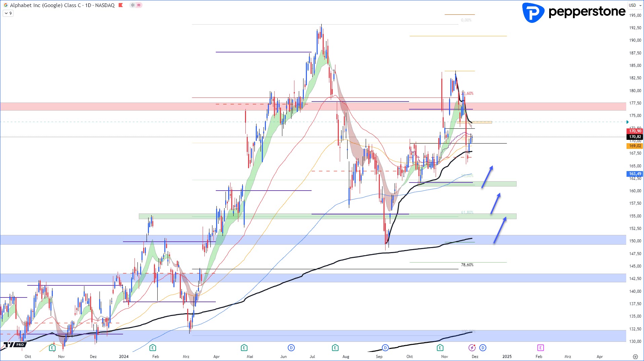Click the 185,00 price axis value
Viewport: 644px width, 361px height.
pyautogui.click(x=635, y=66)
